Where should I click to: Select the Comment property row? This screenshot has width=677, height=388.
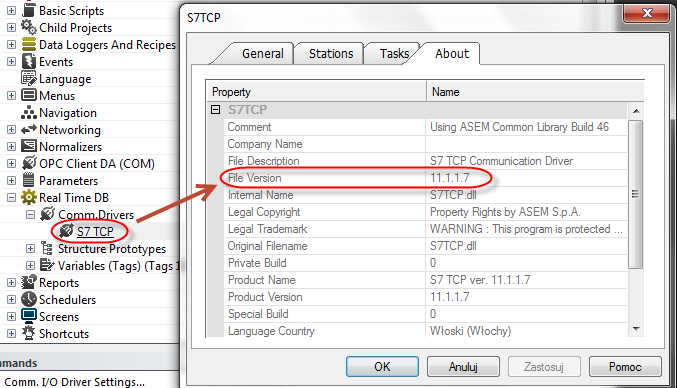point(425,127)
